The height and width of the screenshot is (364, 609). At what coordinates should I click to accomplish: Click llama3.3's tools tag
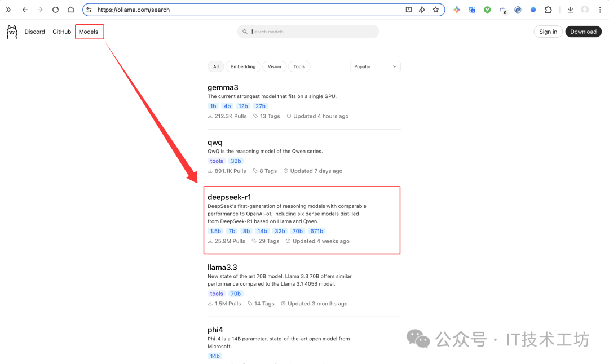(217, 294)
